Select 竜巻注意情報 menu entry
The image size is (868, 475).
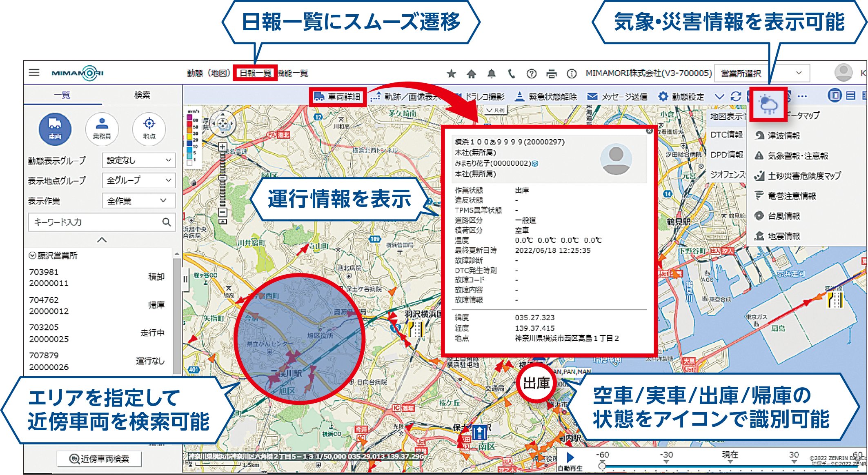[785, 196]
